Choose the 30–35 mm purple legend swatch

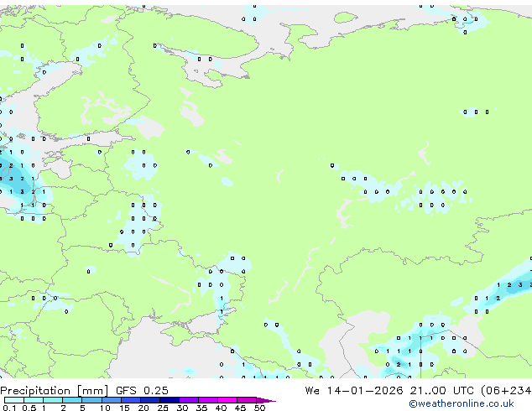(x=188, y=400)
